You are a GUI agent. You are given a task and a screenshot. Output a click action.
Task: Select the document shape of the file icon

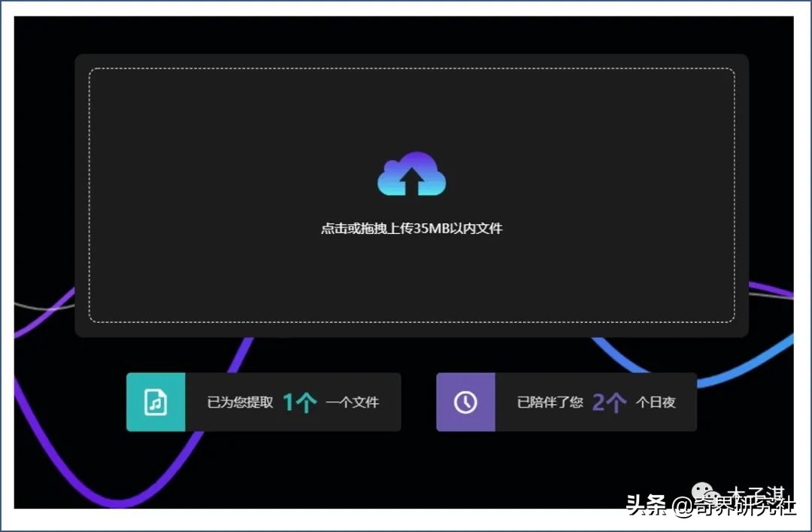click(x=154, y=402)
